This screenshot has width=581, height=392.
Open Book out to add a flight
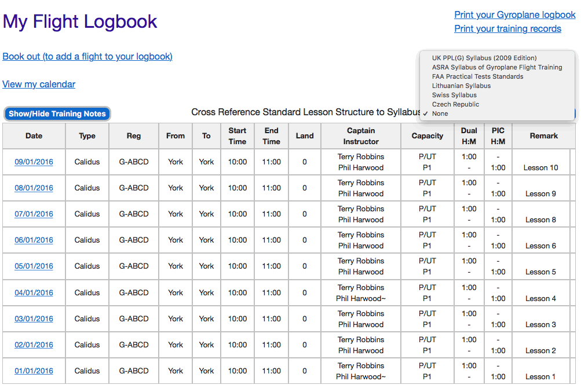[87, 56]
